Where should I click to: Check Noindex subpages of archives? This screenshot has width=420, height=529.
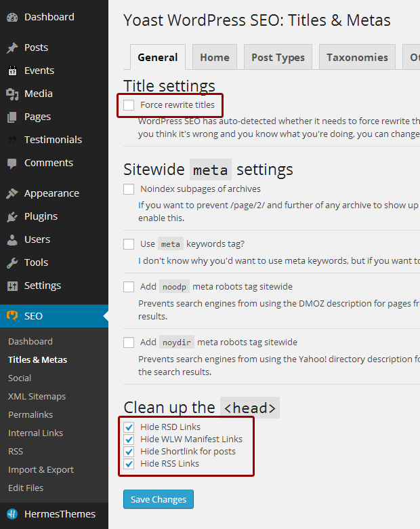coord(129,189)
